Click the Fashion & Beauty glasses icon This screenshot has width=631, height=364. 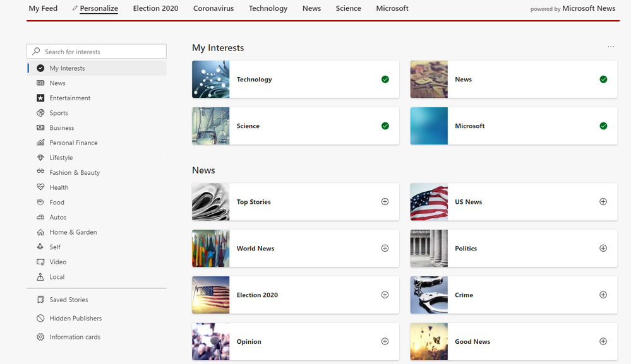(x=40, y=172)
